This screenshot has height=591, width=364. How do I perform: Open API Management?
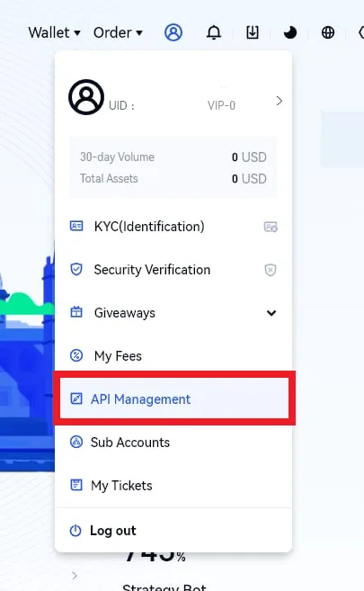(x=173, y=398)
